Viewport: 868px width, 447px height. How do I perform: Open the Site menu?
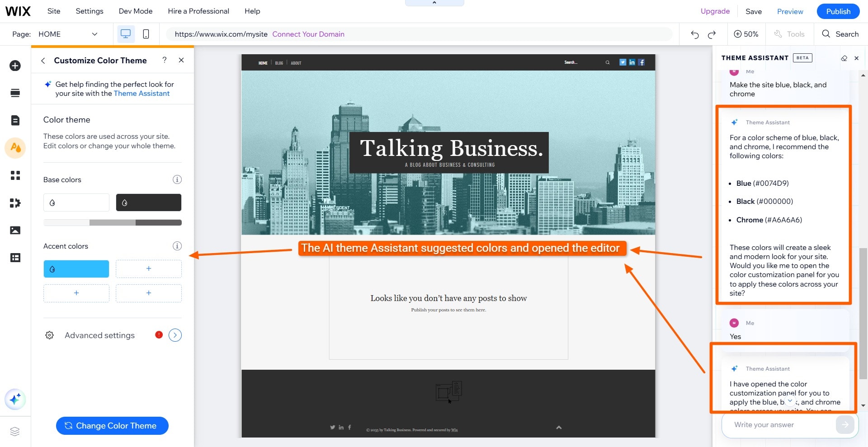pyautogui.click(x=54, y=11)
